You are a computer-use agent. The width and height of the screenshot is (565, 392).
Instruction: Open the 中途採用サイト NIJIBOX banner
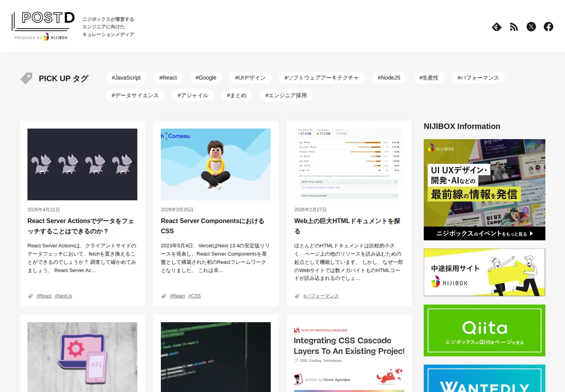coord(485,272)
